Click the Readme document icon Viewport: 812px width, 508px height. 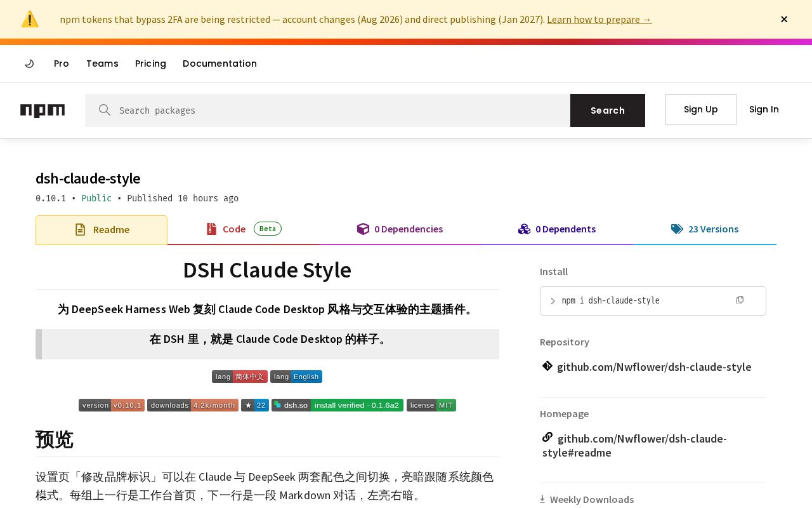[x=80, y=229]
